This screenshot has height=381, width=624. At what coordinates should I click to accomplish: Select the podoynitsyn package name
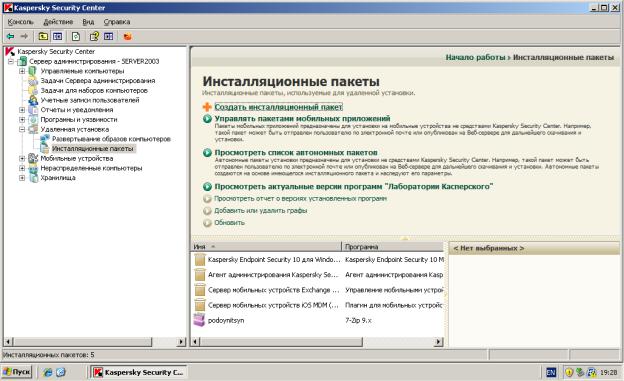point(226,320)
